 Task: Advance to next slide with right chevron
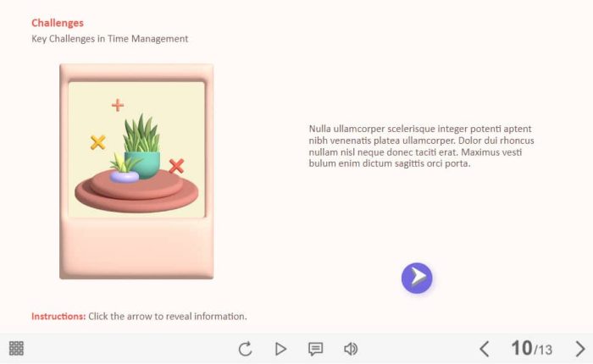[x=580, y=349]
